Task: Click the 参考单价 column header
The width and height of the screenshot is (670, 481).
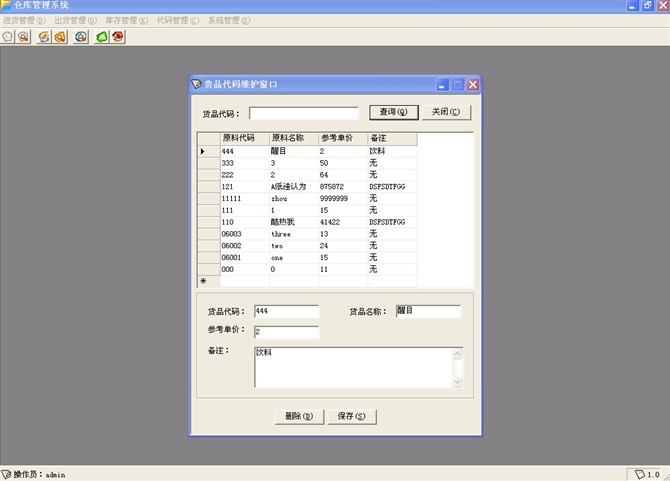Action: pyautogui.click(x=343, y=139)
